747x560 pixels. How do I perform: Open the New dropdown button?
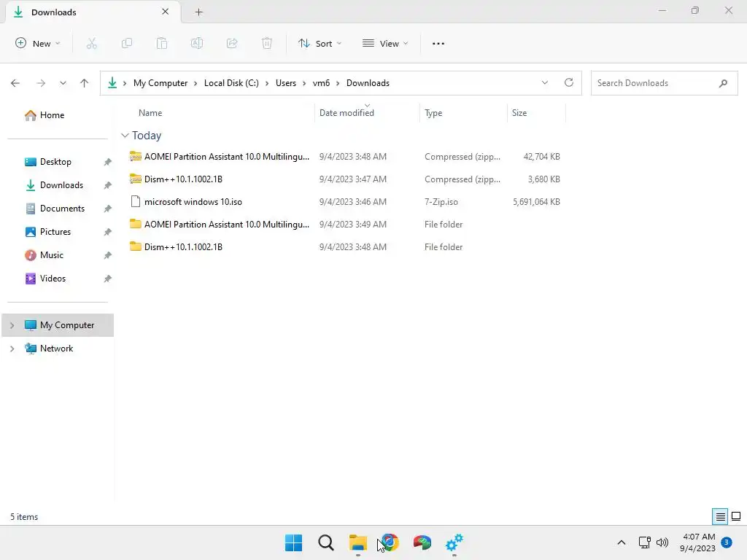[38, 43]
